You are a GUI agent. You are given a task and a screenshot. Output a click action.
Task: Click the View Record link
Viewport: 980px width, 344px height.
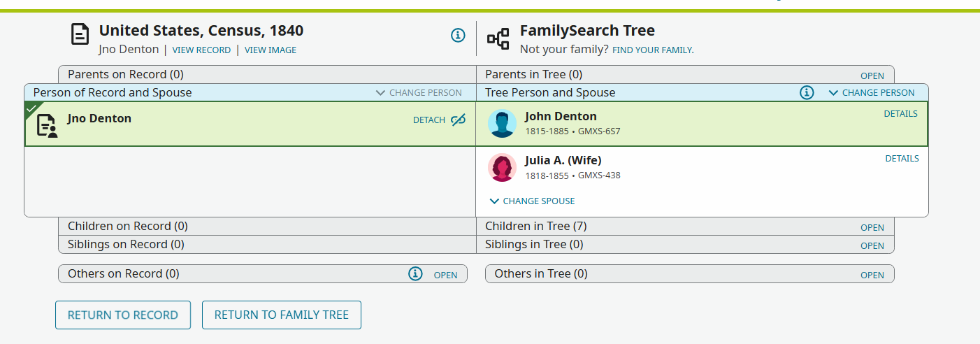pos(201,50)
